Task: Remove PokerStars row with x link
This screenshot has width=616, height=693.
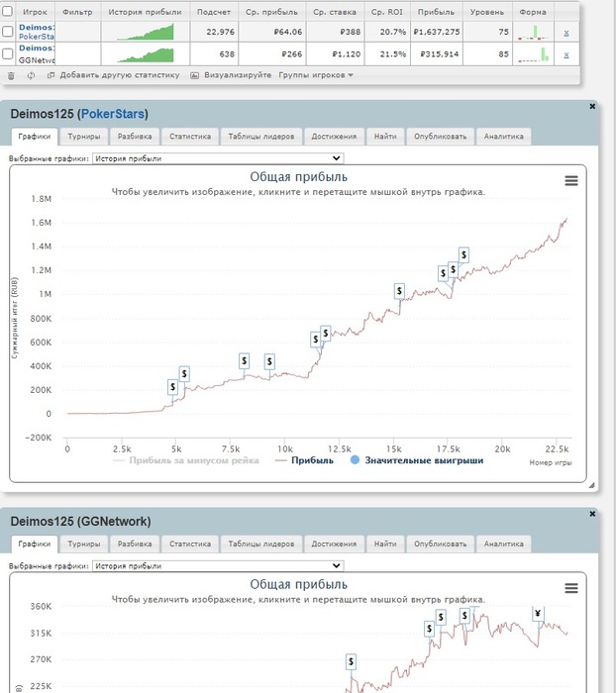Action: (x=566, y=33)
